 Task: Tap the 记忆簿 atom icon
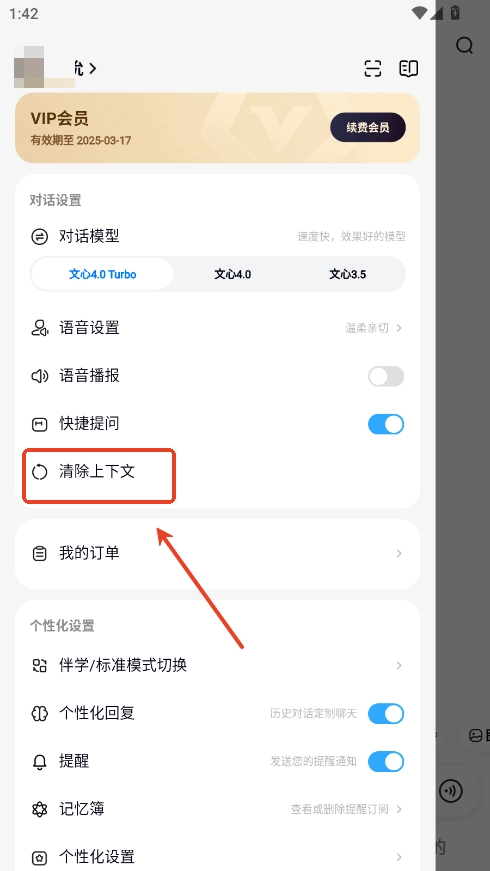coord(39,809)
